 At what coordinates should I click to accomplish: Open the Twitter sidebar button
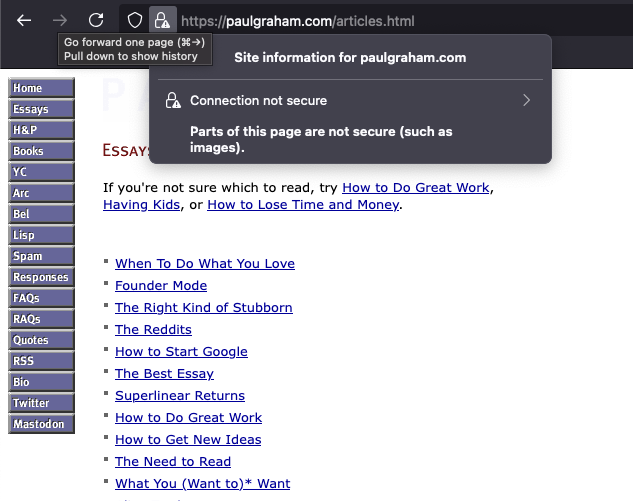pyautogui.click(x=41, y=403)
